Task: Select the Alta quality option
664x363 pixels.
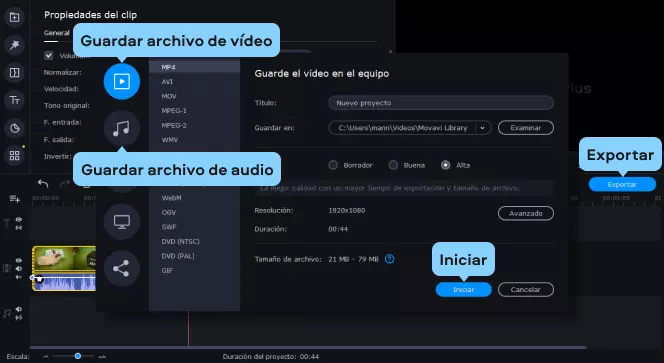Action: 445,165
